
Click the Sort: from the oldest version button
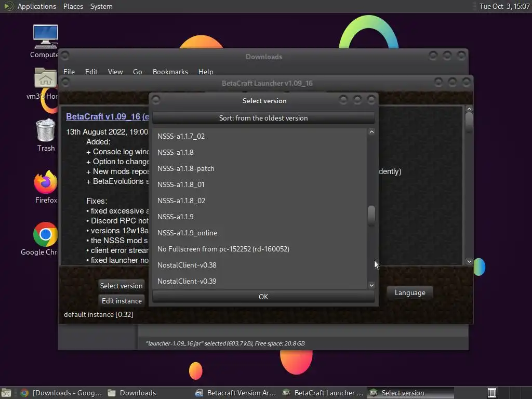(263, 118)
